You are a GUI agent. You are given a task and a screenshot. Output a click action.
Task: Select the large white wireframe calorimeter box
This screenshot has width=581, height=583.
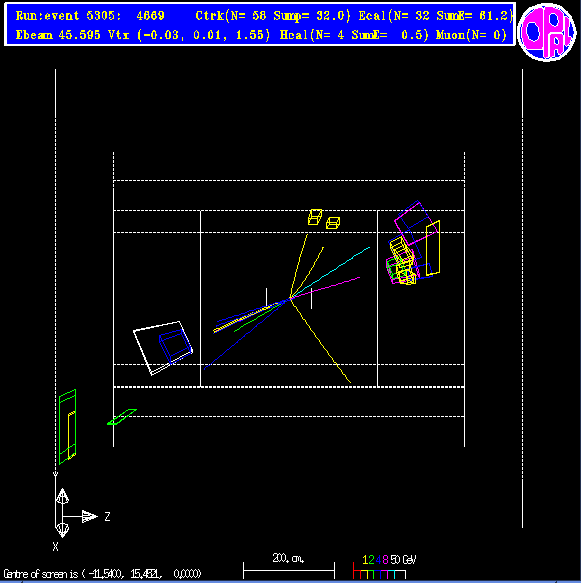[163, 348]
